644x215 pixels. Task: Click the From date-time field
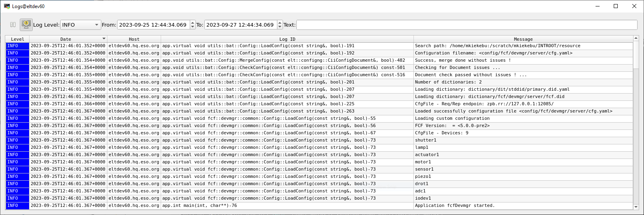click(x=153, y=25)
